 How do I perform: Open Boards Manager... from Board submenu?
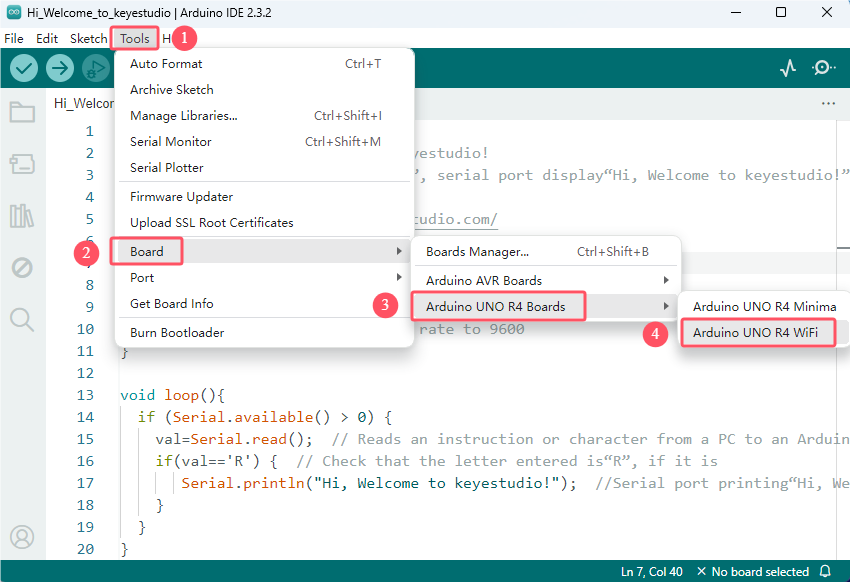pos(546,252)
